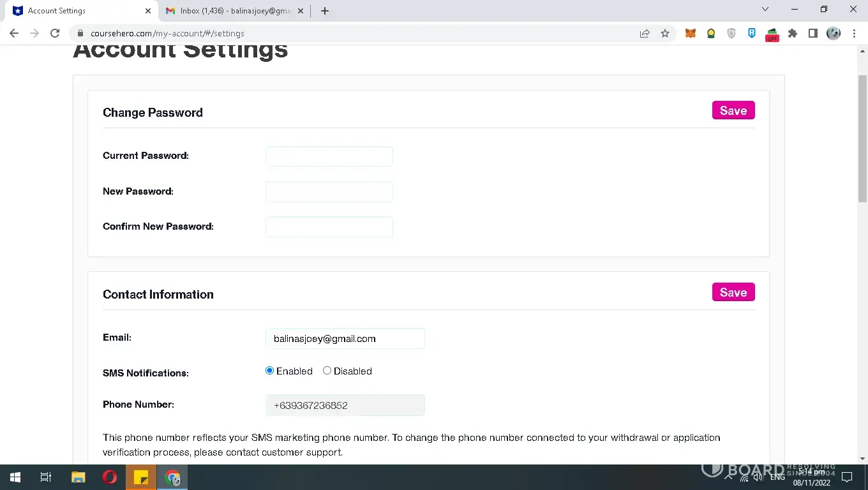Click the Chrome taskbar icon
868x490 pixels.
point(172,477)
